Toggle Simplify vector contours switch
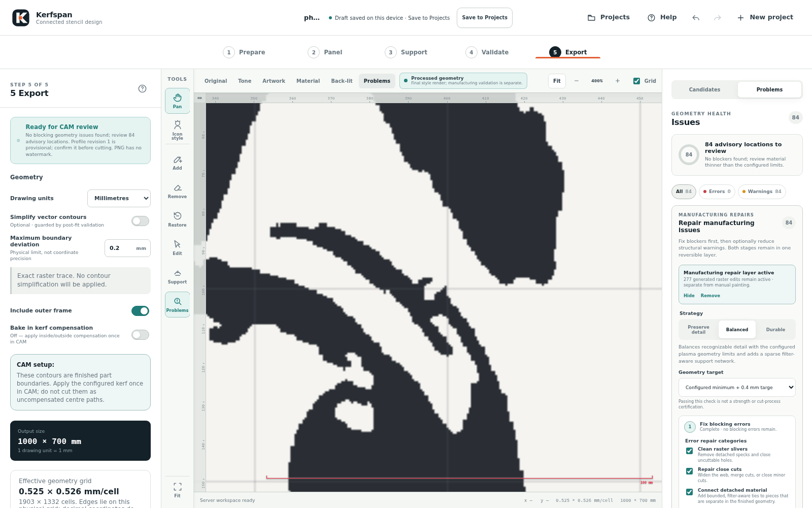 141,221
